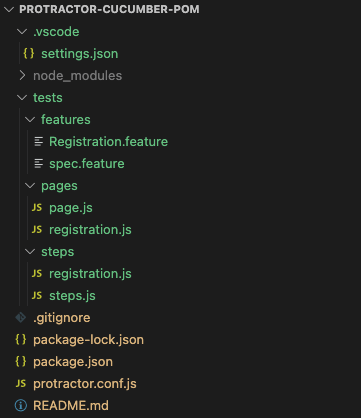Click the JS icon beside steps.js
This screenshot has width=361, height=418.
point(37,296)
